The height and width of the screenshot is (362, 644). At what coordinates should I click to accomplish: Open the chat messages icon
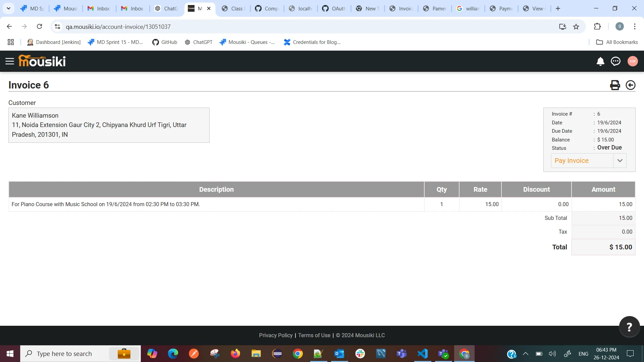tap(615, 61)
